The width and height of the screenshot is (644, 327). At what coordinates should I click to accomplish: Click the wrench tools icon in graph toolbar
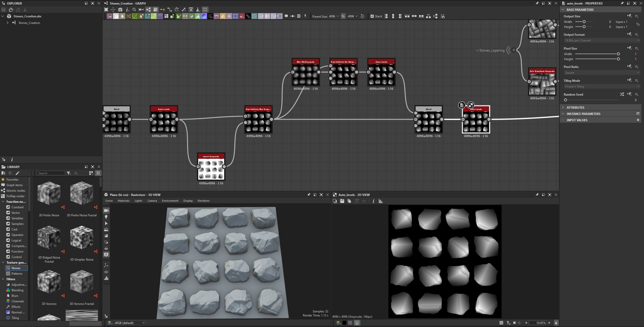(184, 10)
